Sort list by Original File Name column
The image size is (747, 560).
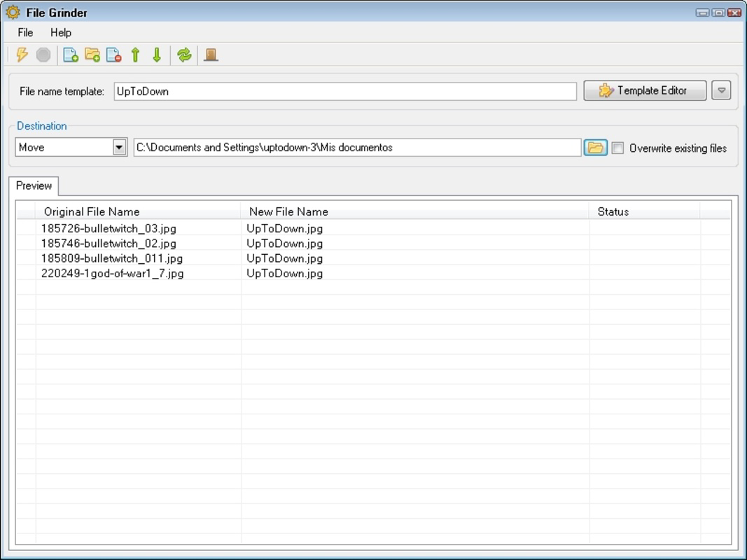[x=91, y=211]
